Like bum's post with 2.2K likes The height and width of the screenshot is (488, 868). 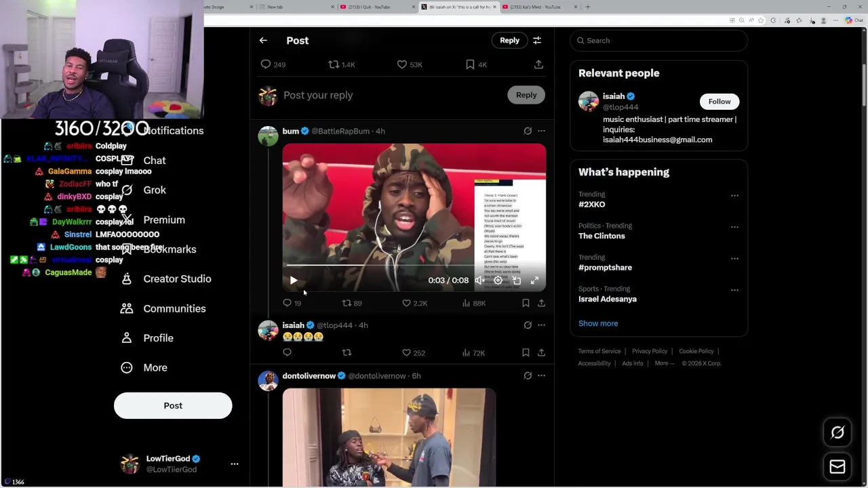tap(414, 303)
